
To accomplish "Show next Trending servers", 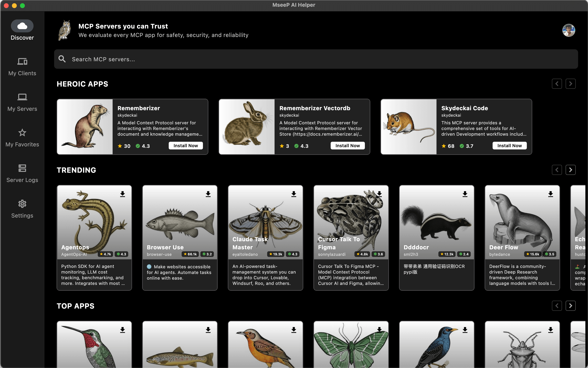I will click(570, 170).
